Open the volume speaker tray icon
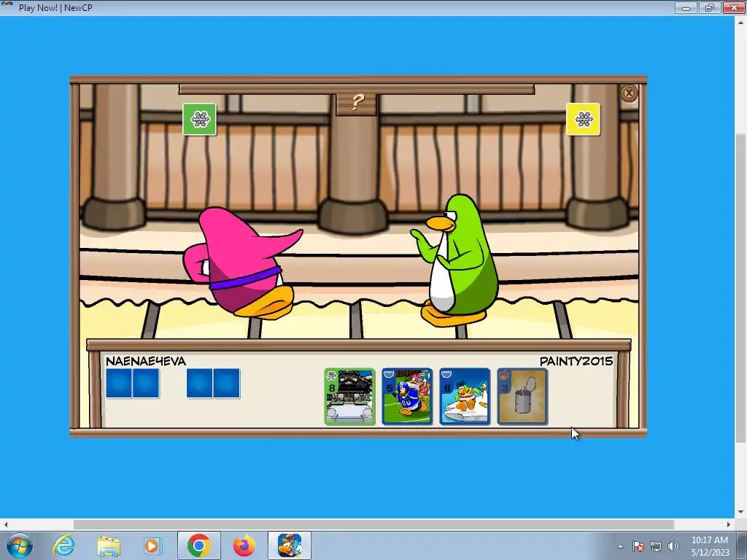 673,546
